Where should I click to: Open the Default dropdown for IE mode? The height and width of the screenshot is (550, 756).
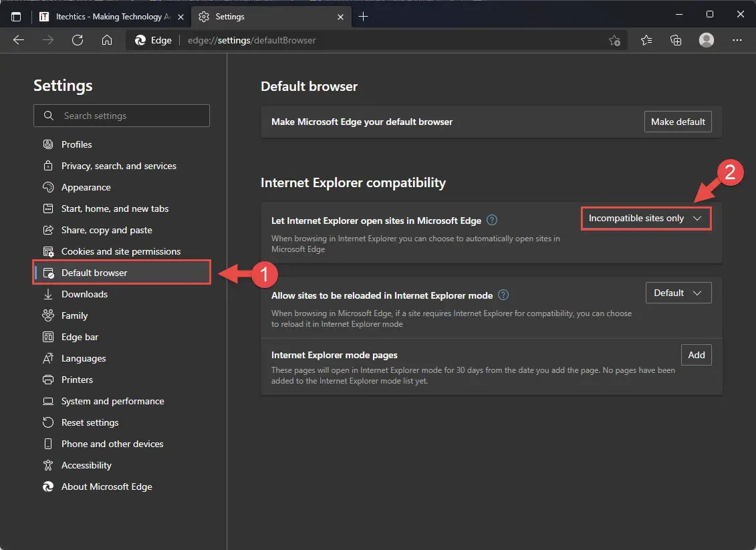[678, 293]
